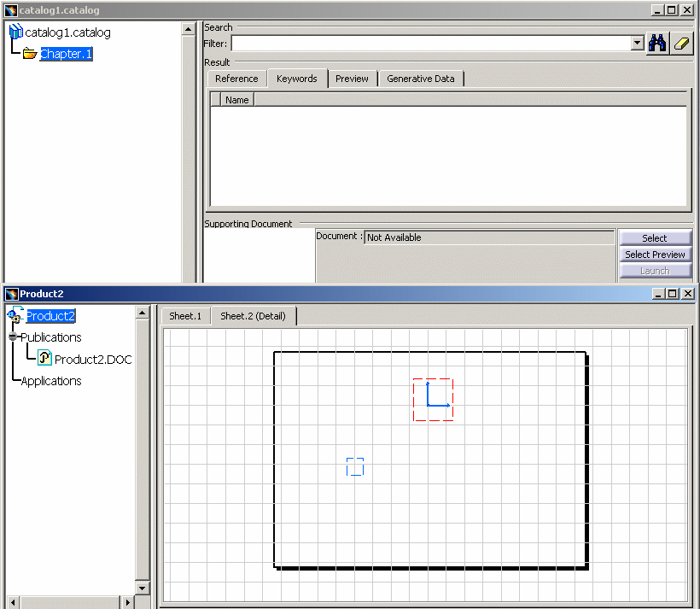
Task: Collapse the Publications tree node
Action: coord(13,337)
